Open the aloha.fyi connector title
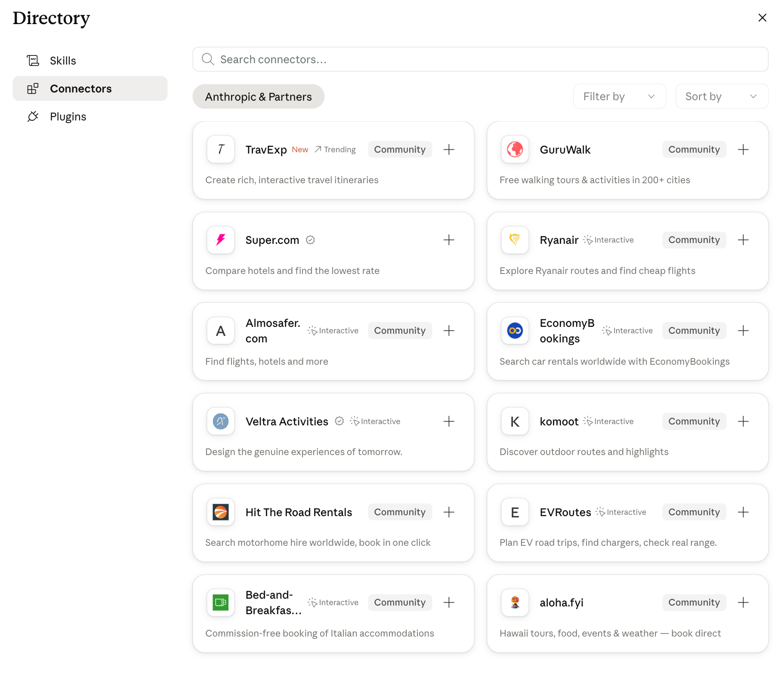The image size is (784, 677). 562,603
